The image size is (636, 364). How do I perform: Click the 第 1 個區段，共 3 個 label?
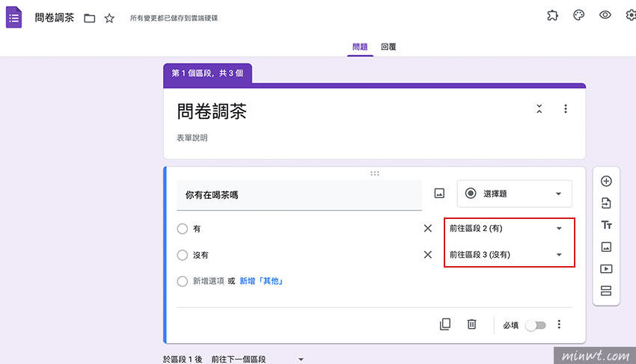[x=207, y=73]
